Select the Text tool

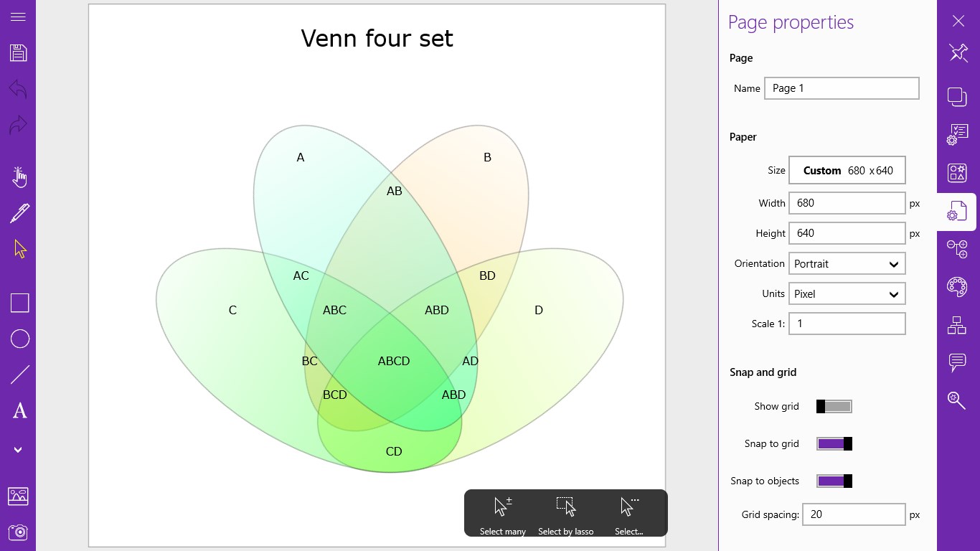(19, 411)
